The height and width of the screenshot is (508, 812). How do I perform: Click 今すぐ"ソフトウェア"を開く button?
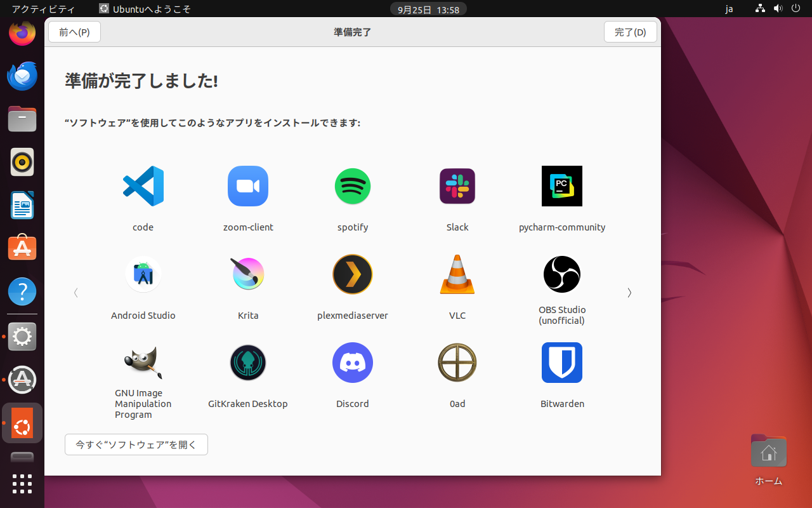(136, 444)
